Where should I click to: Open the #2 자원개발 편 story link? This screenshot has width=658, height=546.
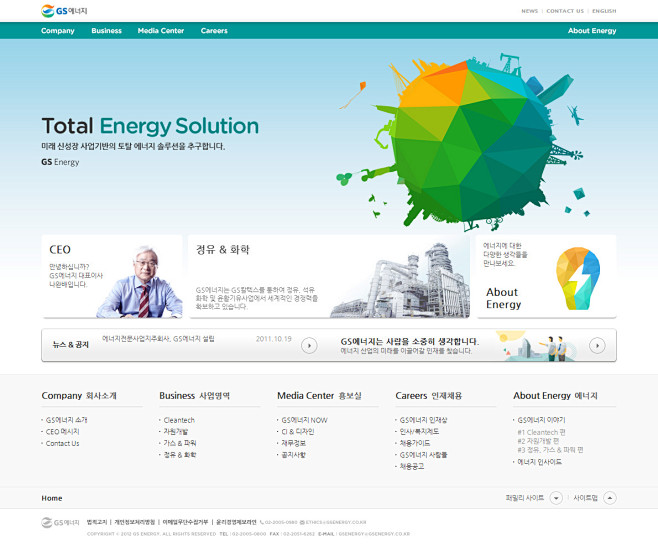coord(538,441)
